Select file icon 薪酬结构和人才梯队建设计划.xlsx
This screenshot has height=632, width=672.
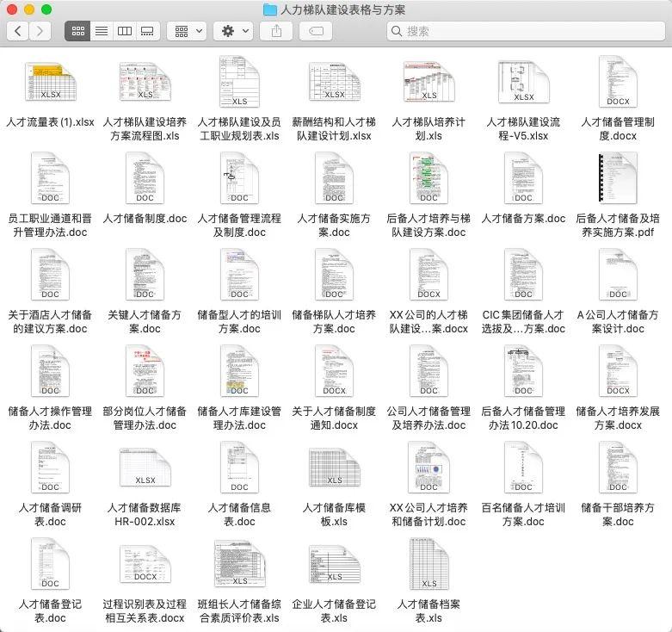click(335, 82)
